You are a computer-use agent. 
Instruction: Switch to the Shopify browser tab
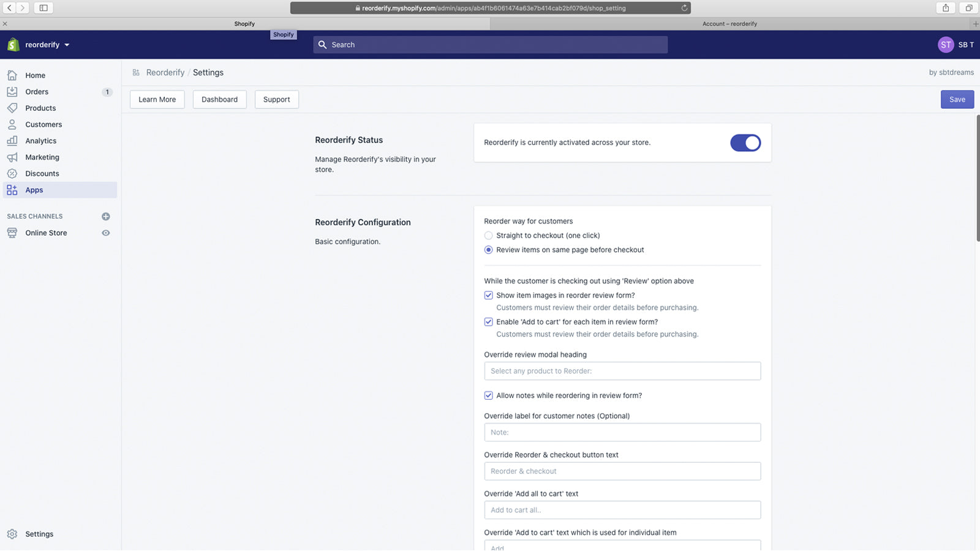tap(245, 23)
